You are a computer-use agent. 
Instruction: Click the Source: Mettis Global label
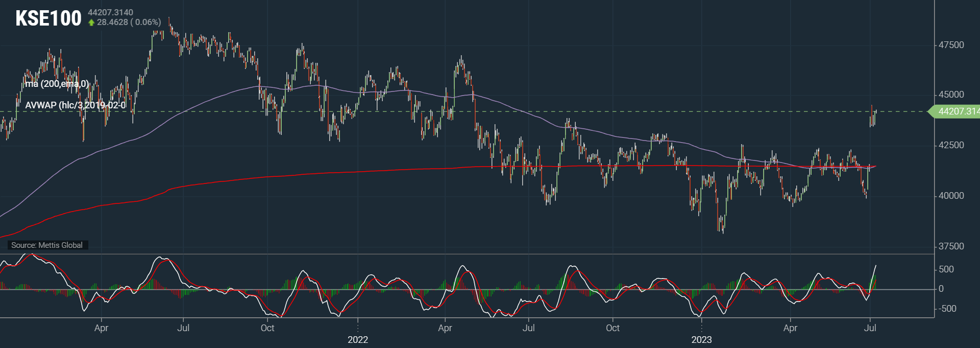point(47,245)
